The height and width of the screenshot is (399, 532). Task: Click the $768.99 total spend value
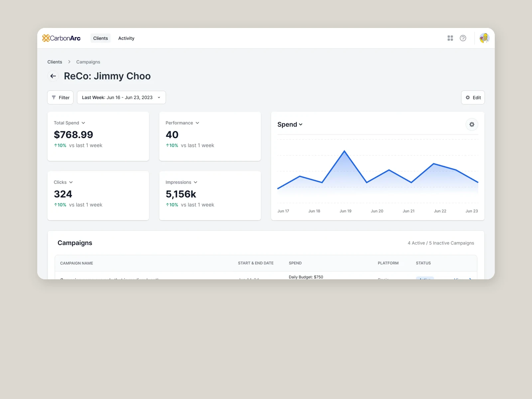pyautogui.click(x=73, y=135)
